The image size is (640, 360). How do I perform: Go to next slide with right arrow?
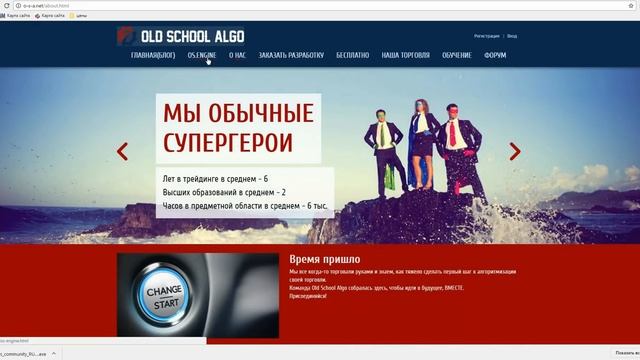(515, 151)
